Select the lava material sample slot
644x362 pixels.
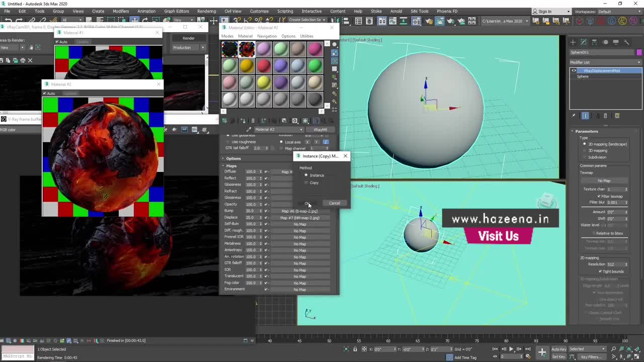(247, 49)
